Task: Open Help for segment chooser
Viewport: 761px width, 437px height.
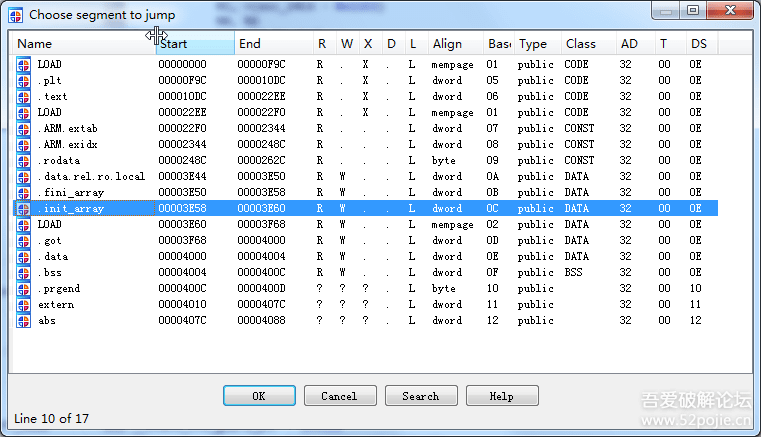Action: pos(502,396)
